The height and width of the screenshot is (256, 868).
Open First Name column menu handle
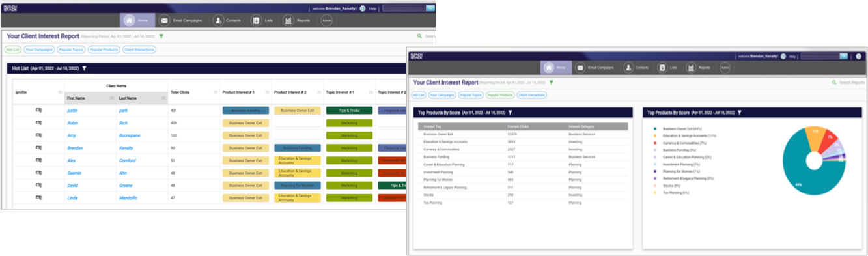click(112, 98)
